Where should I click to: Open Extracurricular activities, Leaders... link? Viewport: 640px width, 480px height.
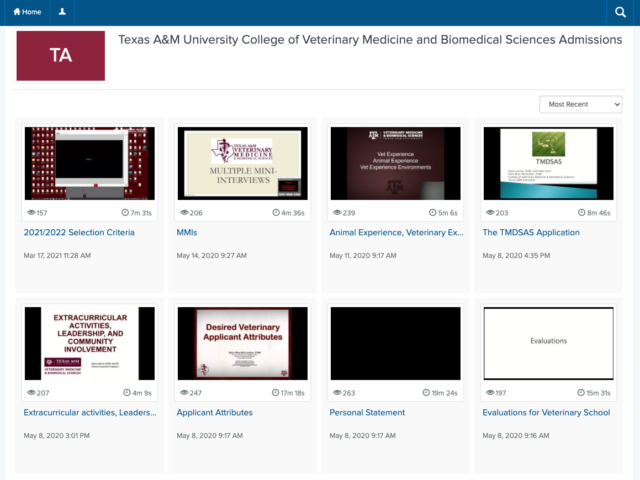coord(90,412)
